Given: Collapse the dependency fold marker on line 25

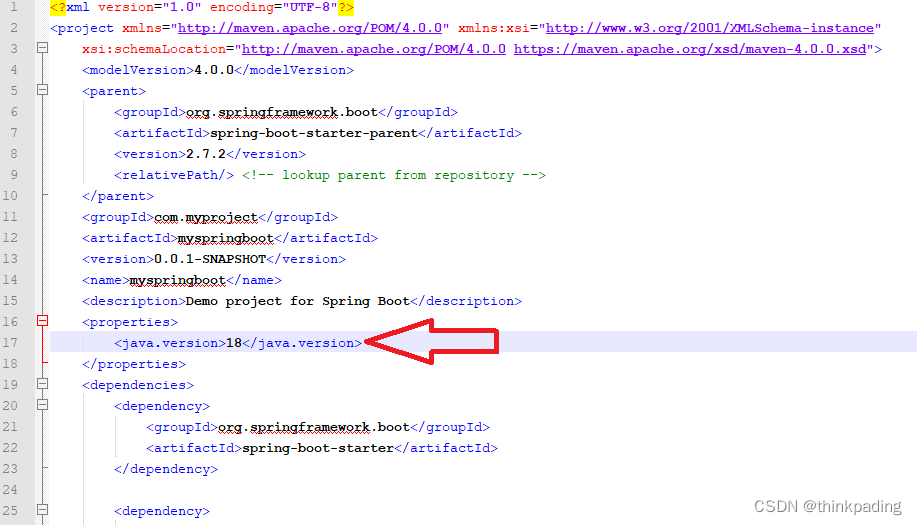Looking at the screenshot, I should coord(42,510).
